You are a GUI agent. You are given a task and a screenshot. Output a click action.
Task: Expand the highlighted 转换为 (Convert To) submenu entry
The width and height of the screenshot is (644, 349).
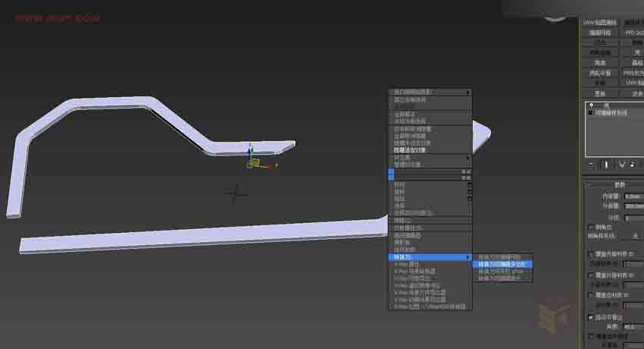[430, 257]
